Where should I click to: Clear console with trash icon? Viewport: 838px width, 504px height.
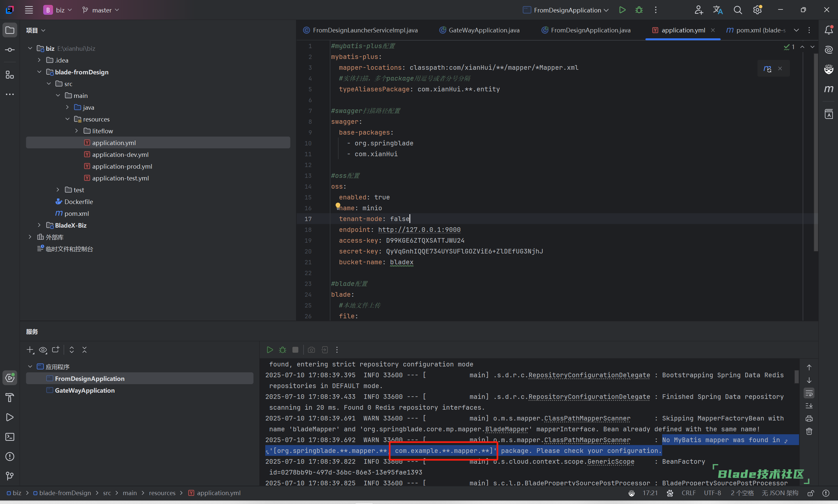[x=809, y=431]
